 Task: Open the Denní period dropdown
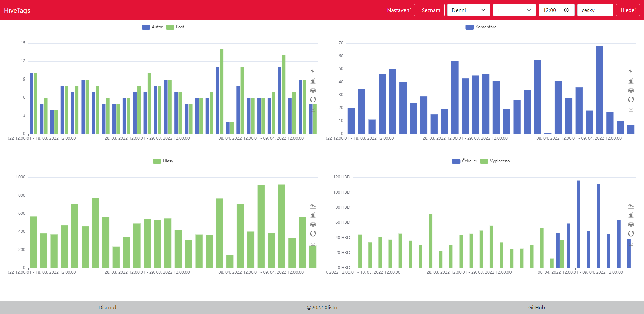pos(469,10)
